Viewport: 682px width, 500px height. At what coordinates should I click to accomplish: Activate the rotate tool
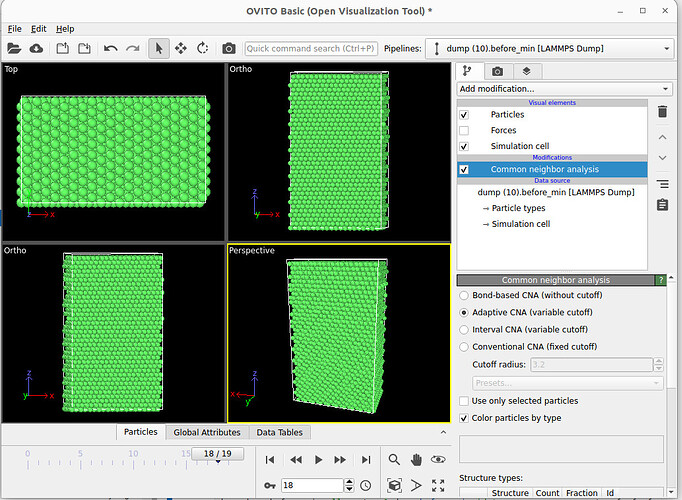(203, 48)
